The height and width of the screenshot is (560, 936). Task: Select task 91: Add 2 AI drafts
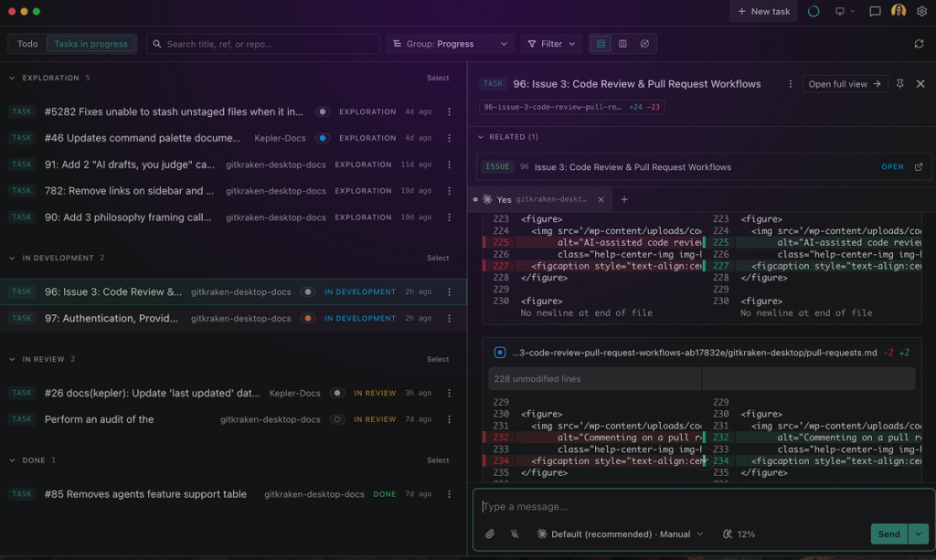coord(233,164)
